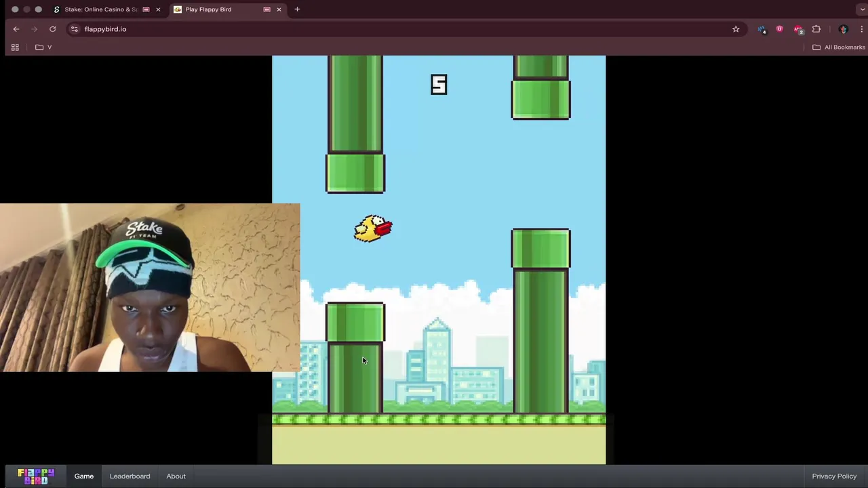Open the Leaderboard page
The image size is (868, 488).
coord(130,476)
